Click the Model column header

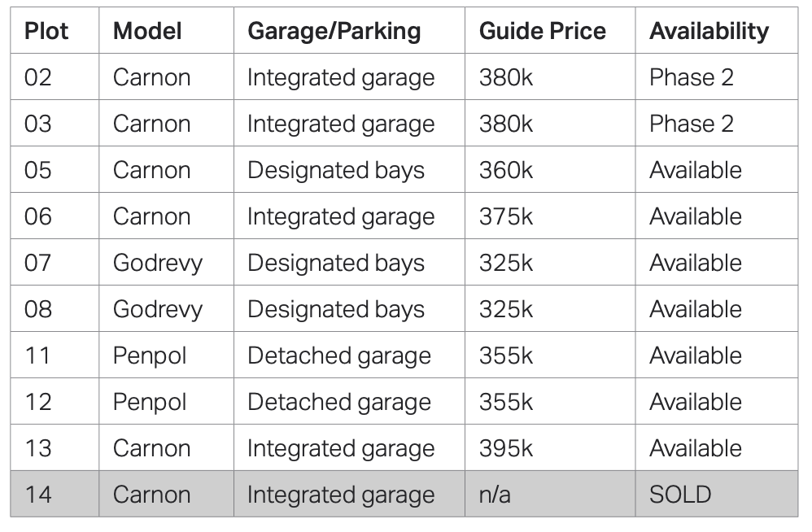[x=147, y=31]
